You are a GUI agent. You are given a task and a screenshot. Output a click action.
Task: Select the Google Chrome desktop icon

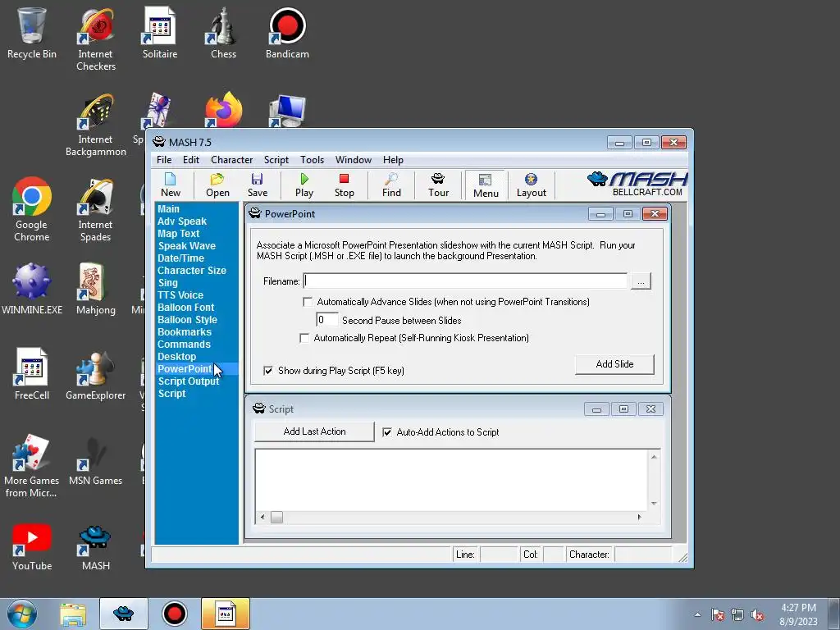(32, 209)
